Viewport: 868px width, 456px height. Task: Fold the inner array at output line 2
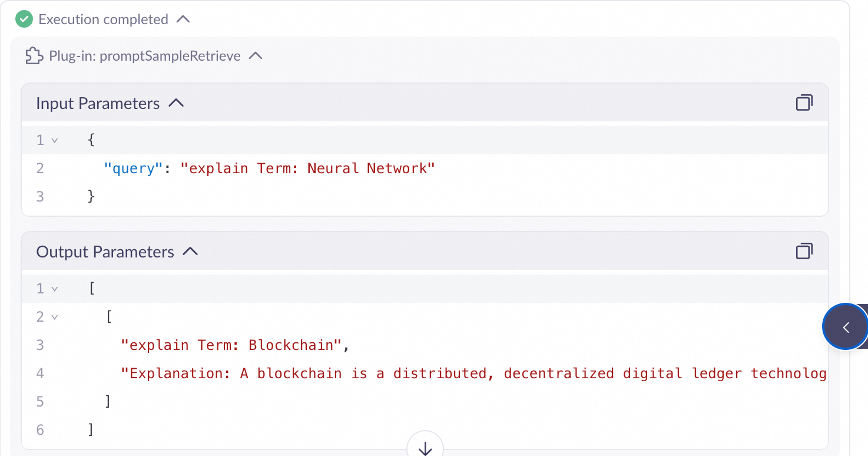[55, 317]
